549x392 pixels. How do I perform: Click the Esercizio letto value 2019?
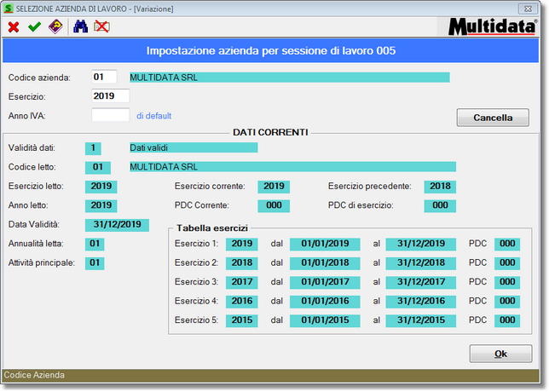coord(101,187)
